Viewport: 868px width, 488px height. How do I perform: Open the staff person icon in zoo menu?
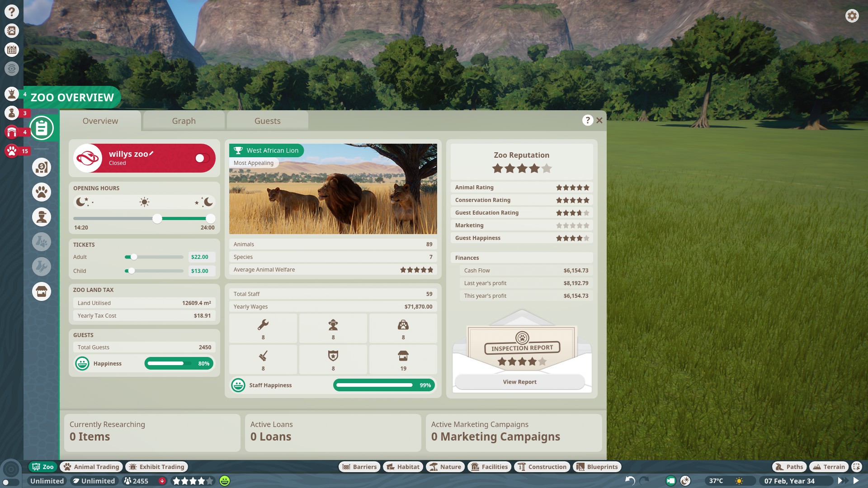click(x=42, y=217)
